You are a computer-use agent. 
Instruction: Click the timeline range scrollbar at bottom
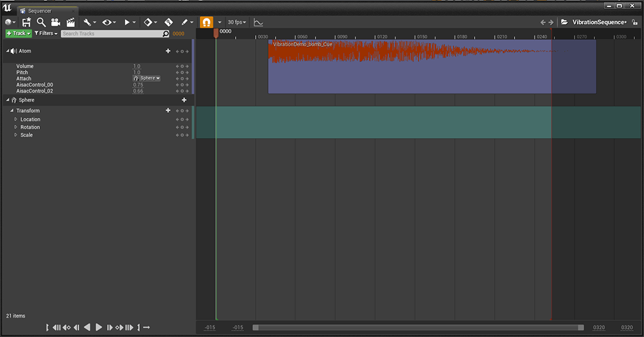pyautogui.click(x=418, y=327)
